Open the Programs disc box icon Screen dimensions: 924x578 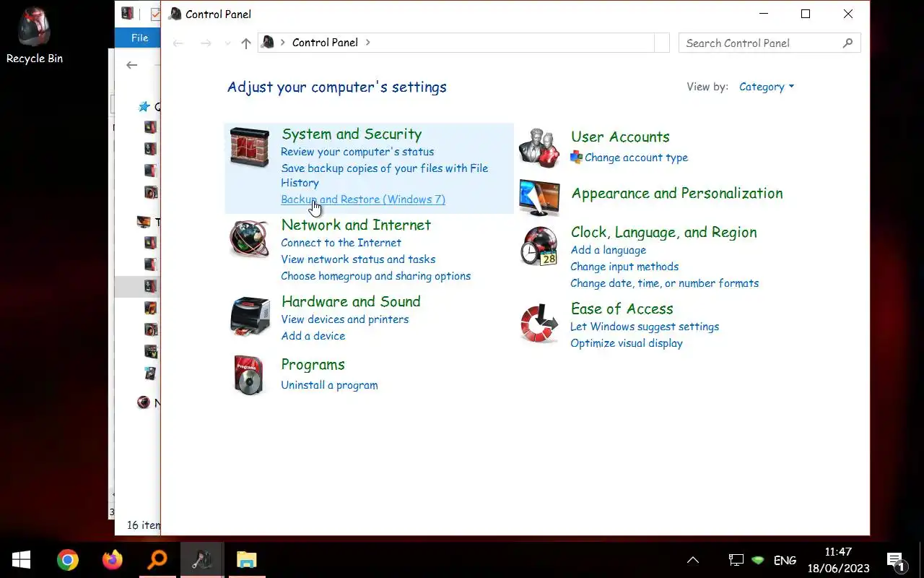[x=249, y=375]
